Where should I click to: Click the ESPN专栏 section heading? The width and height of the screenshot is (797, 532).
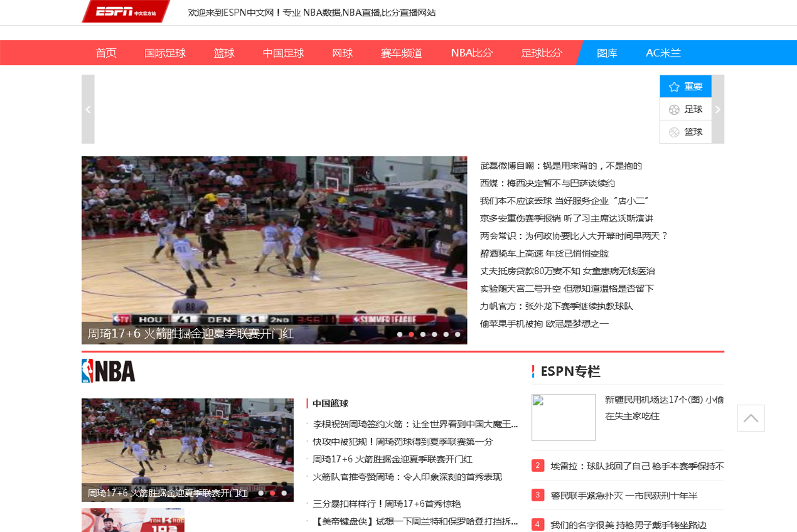tap(570, 371)
